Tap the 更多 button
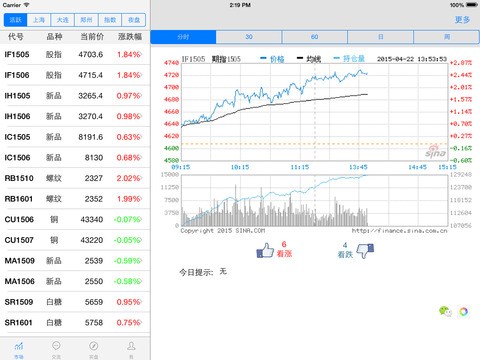This screenshot has width=480, height=360. [463, 20]
